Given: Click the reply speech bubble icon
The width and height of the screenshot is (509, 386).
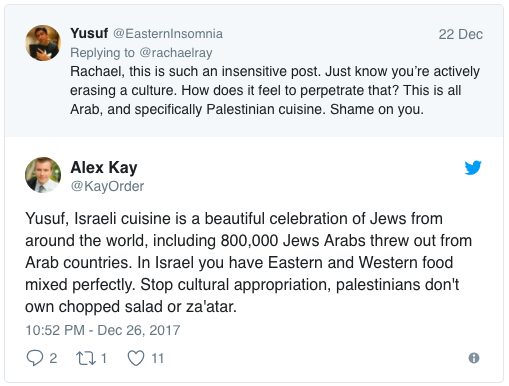Looking at the screenshot, I should (35, 358).
